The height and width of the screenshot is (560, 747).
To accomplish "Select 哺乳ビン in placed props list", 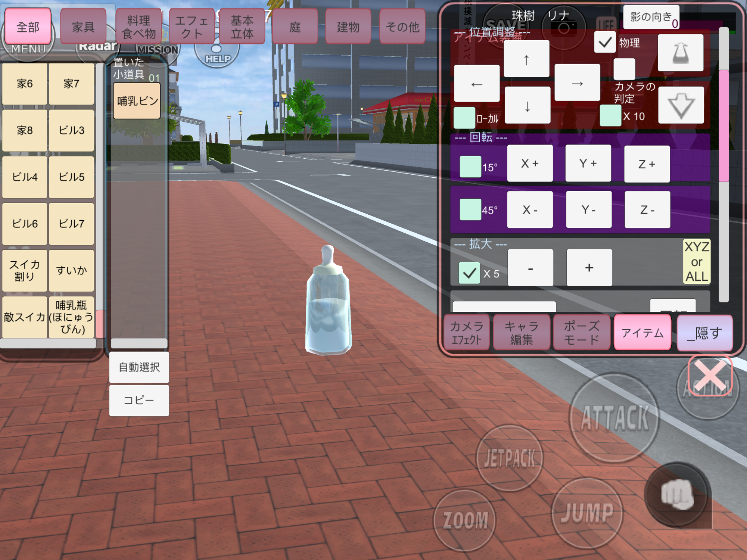I will pos(137,101).
